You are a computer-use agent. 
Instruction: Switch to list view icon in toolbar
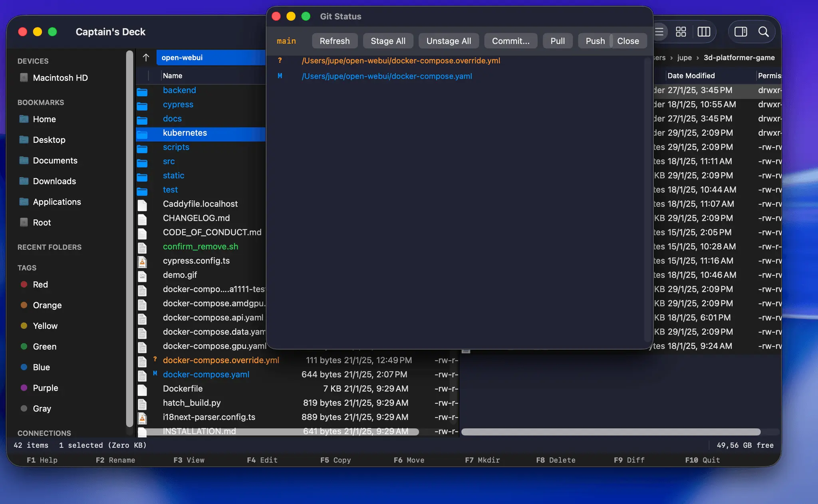coord(659,32)
